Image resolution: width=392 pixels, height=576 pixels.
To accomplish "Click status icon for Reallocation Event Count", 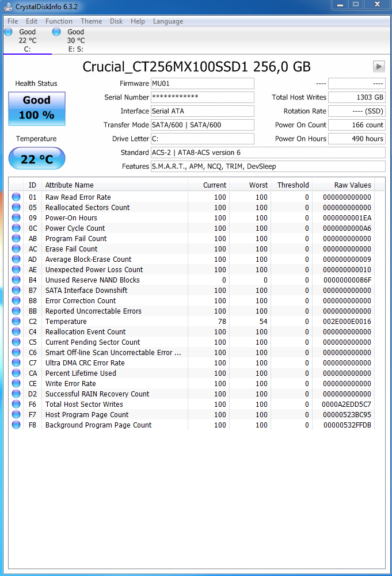I will tap(16, 331).
